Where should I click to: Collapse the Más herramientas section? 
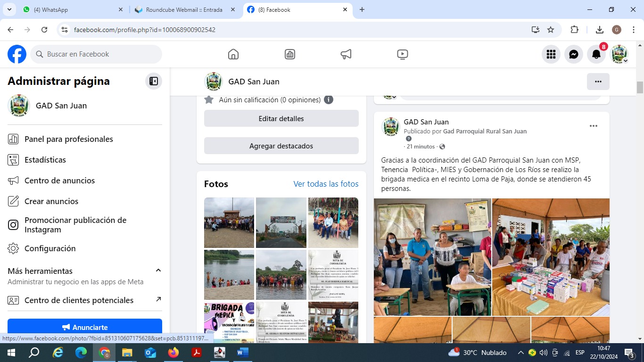(x=158, y=271)
